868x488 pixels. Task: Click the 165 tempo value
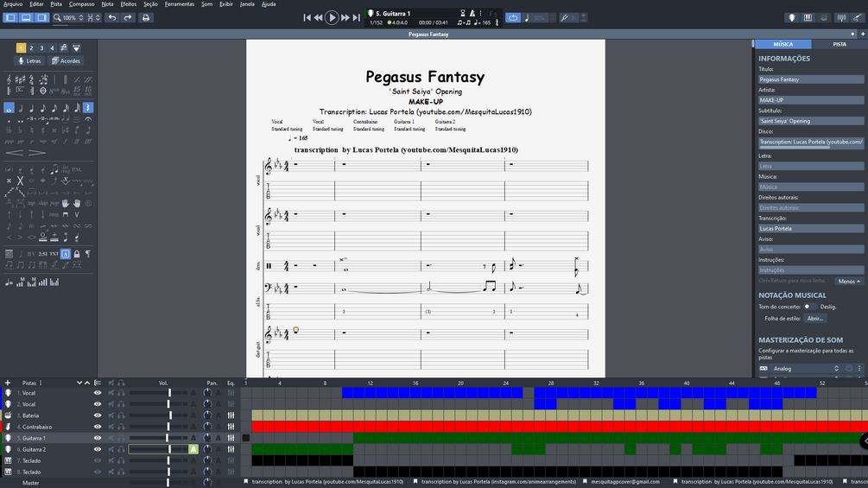(x=486, y=22)
